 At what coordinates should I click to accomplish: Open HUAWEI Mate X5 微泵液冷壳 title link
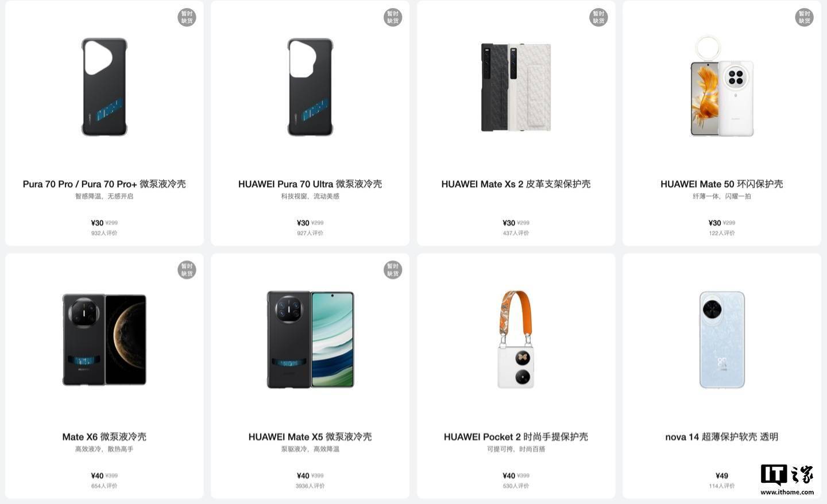coord(310,437)
